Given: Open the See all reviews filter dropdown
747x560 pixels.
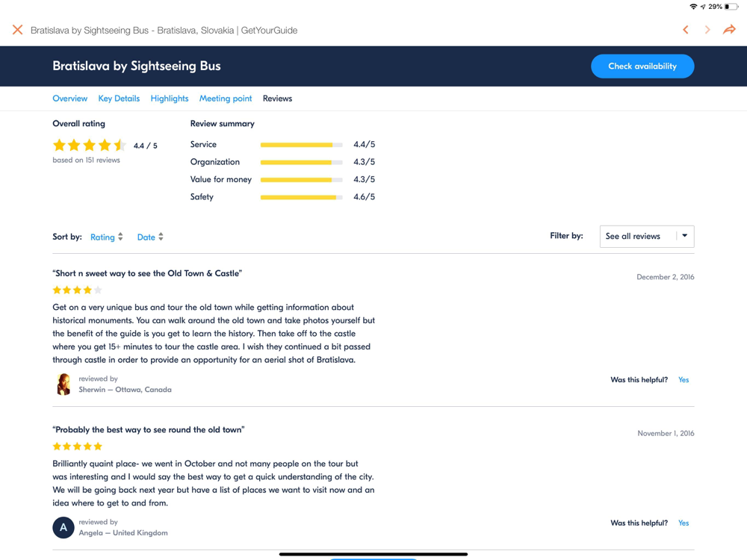Looking at the screenshot, I should [646, 236].
